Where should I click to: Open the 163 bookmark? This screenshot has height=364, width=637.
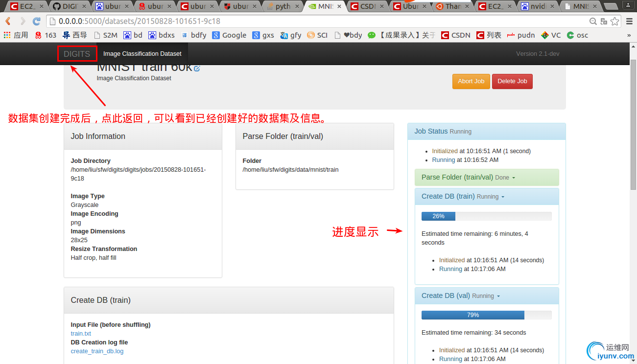46,35
